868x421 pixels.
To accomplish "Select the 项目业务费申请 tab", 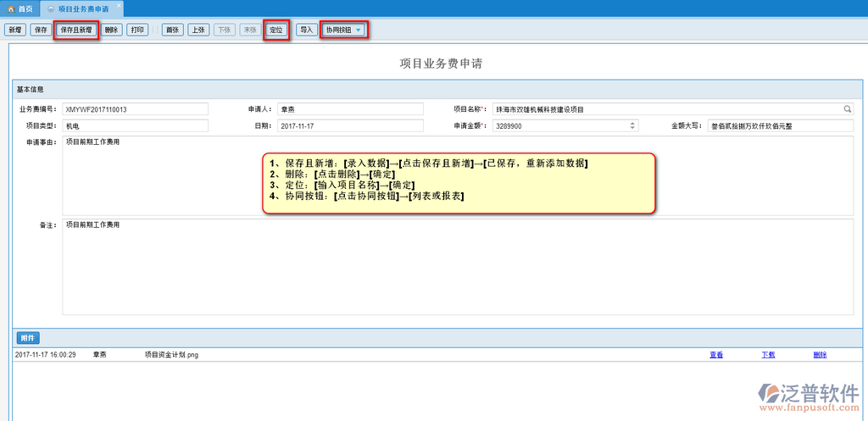I will 81,8.
